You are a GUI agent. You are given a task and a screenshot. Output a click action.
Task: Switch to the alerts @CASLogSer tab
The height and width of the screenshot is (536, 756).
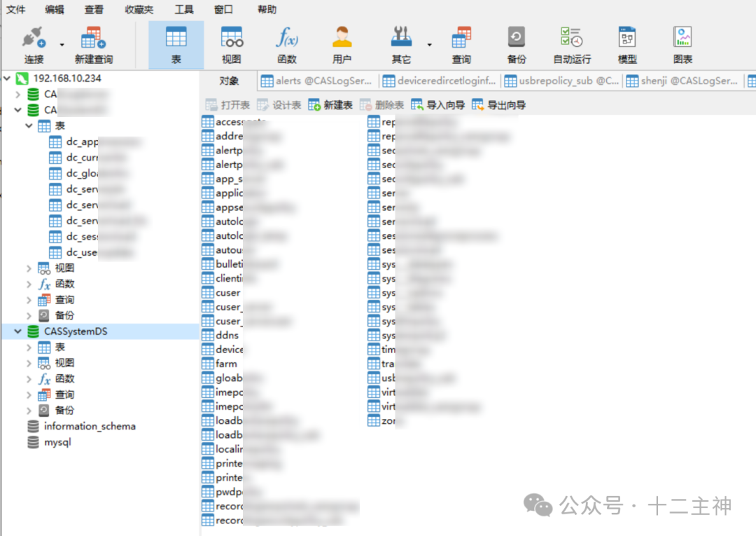[x=317, y=81]
